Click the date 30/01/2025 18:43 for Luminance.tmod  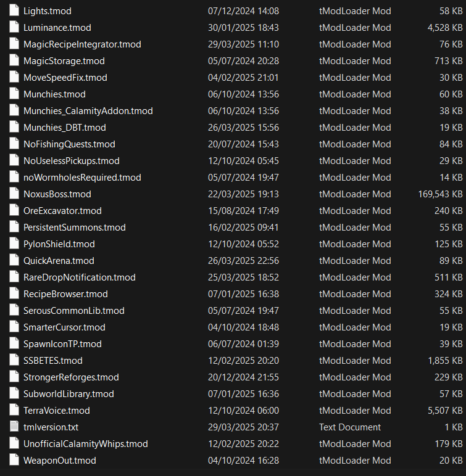click(x=243, y=28)
